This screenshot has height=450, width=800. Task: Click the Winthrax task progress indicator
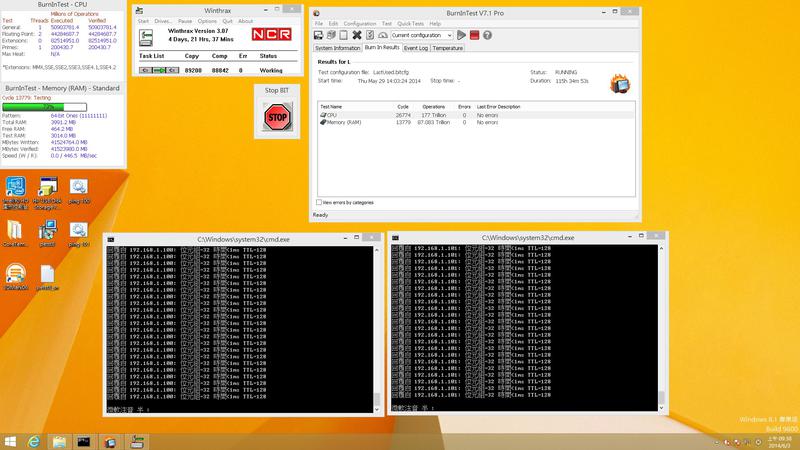[x=159, y=70]
